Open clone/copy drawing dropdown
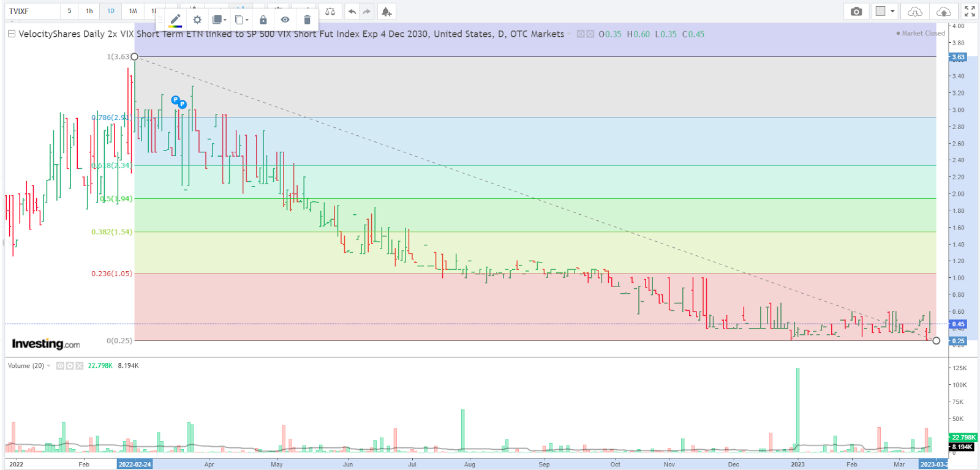The height and width of the screenshot is (470, 980). (241, 20)
